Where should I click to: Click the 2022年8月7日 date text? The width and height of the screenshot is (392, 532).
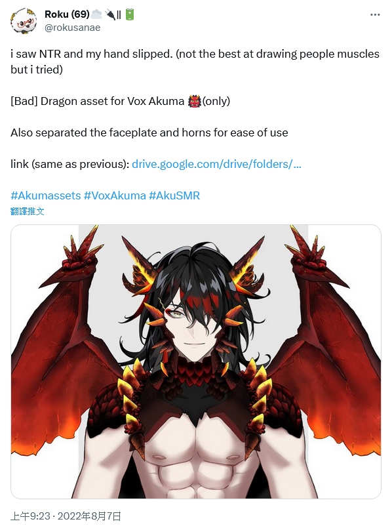tap(89, 516)
